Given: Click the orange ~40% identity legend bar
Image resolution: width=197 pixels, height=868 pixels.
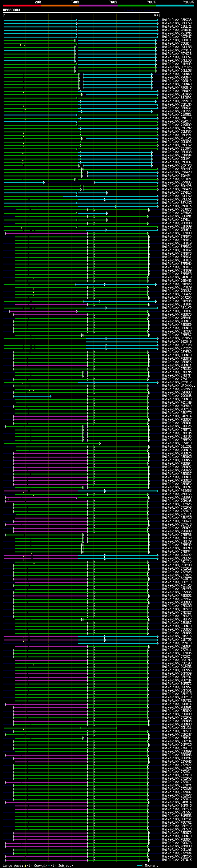Looking at the screenshot, I should click(x=60, y=6).
